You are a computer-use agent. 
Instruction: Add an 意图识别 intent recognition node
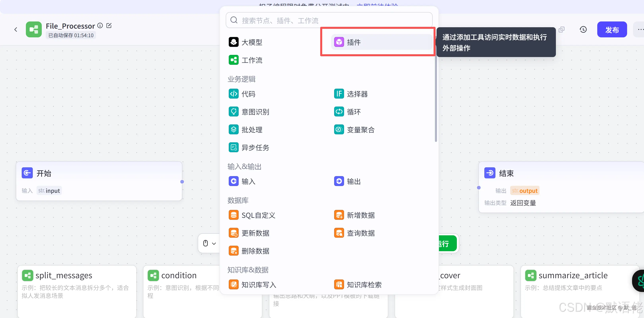(x=255, y=112)
